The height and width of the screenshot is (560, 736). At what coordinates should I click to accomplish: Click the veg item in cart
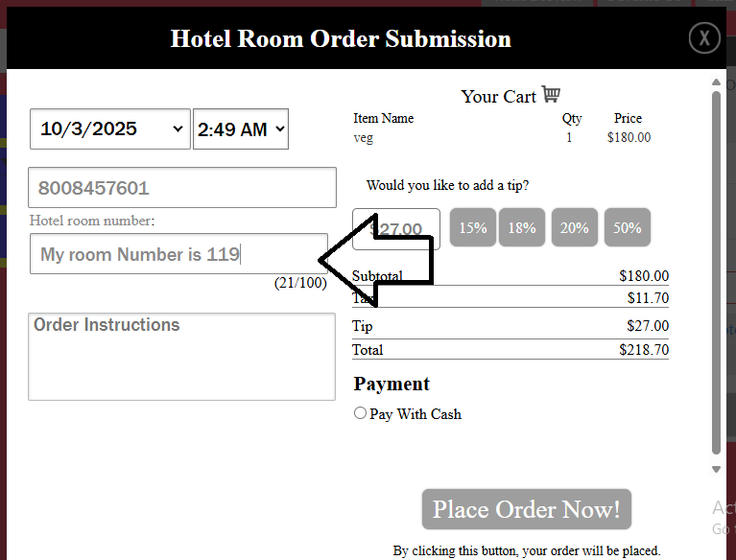coord(364,137)
